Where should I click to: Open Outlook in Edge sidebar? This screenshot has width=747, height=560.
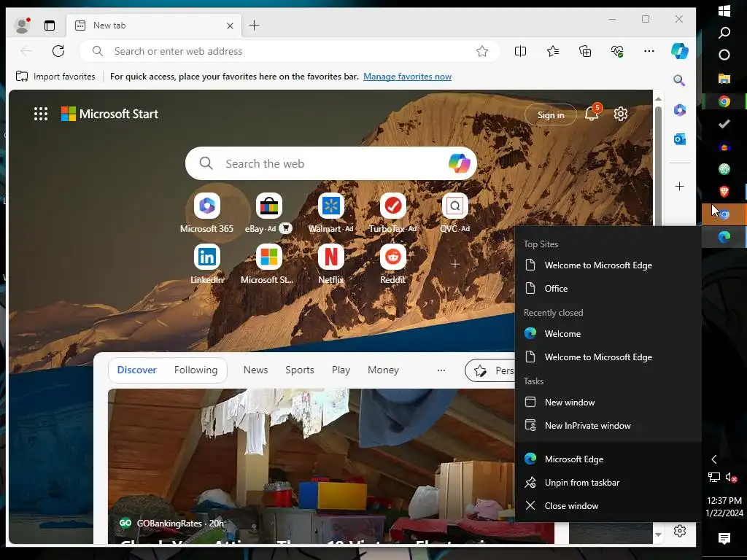click(679, 139)
